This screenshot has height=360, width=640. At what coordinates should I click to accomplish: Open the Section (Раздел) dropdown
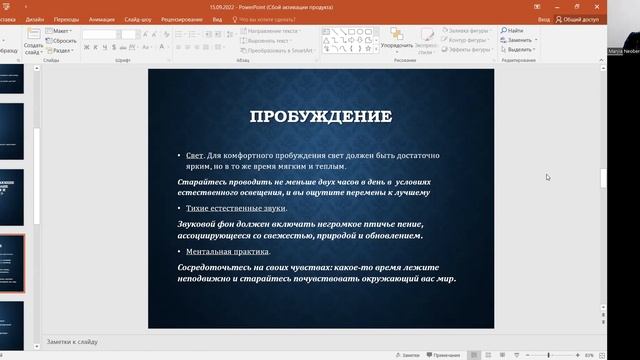[60, 51]
